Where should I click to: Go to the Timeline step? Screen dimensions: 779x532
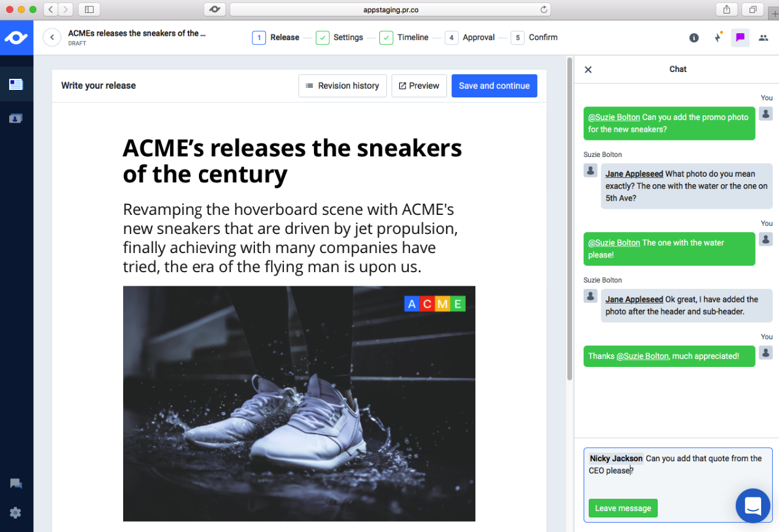coord(404,38)
